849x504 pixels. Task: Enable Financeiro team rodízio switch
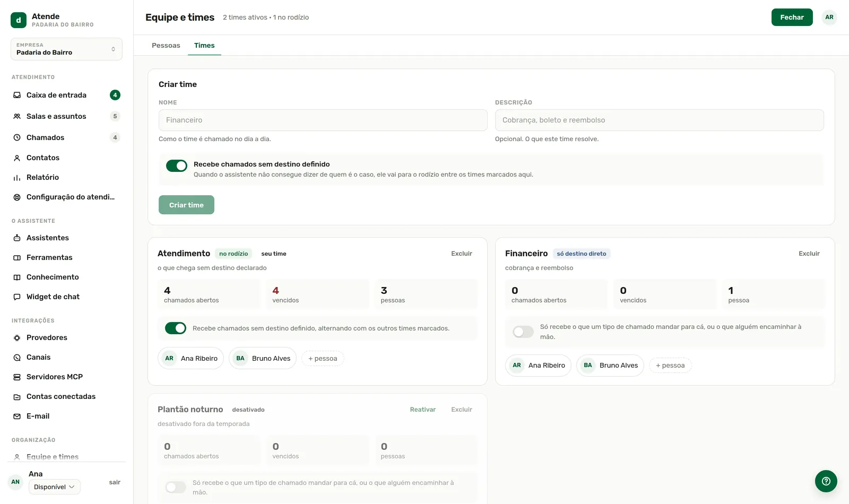523,332
